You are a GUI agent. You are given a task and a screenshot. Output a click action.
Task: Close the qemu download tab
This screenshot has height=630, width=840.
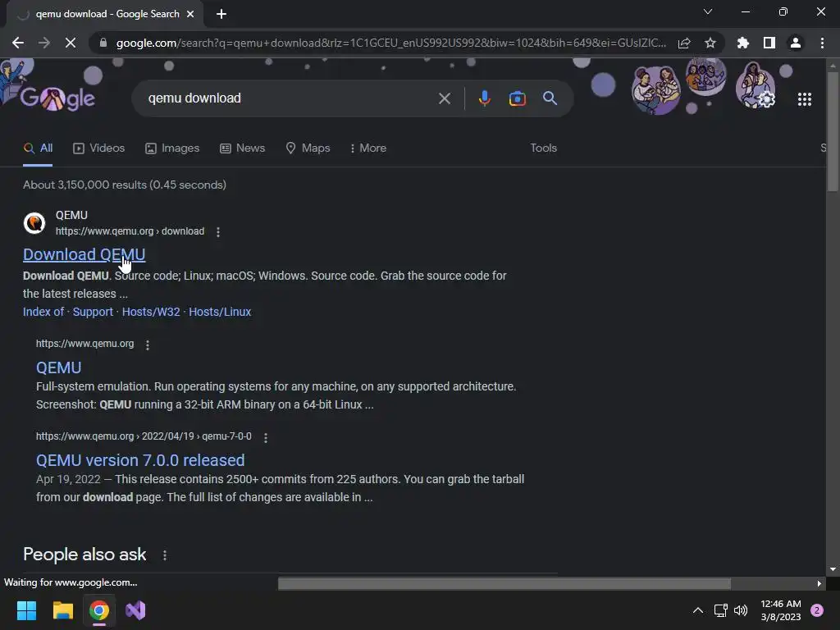[190, 14]
